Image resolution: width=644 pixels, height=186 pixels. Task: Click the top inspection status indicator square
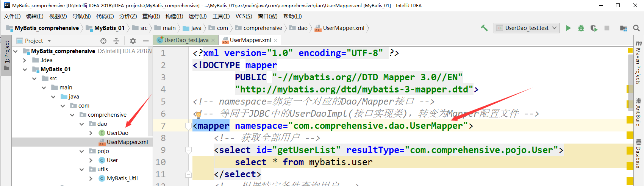tap(630, 50)
